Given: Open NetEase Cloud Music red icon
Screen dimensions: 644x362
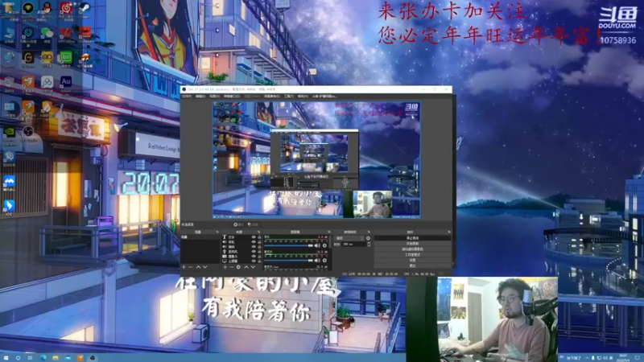Looking at the screenshot, I should point(67,7).
